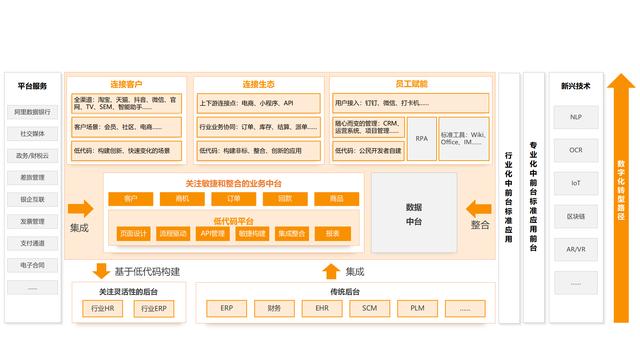Click the PLM box
The image size is (640, 360).
(x=417, y=308)
